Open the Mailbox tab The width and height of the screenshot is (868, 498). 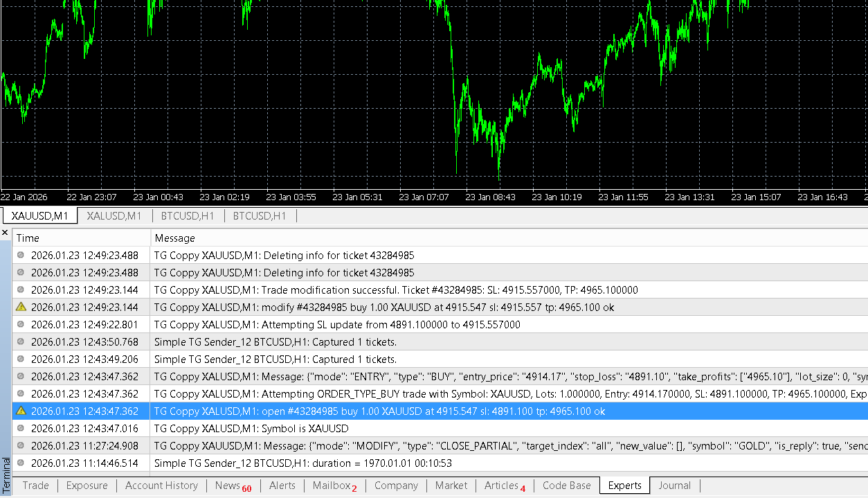tap(335, 486)
